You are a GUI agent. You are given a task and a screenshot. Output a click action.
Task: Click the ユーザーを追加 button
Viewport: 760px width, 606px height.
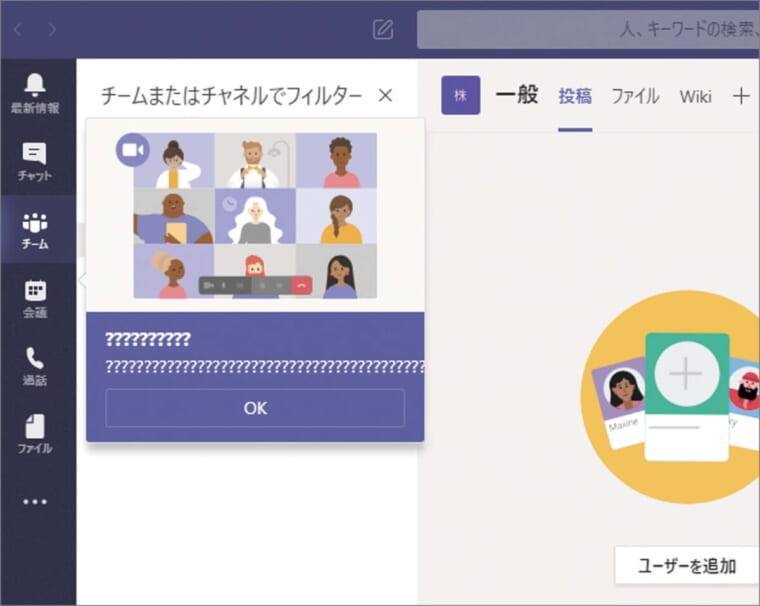686,566
